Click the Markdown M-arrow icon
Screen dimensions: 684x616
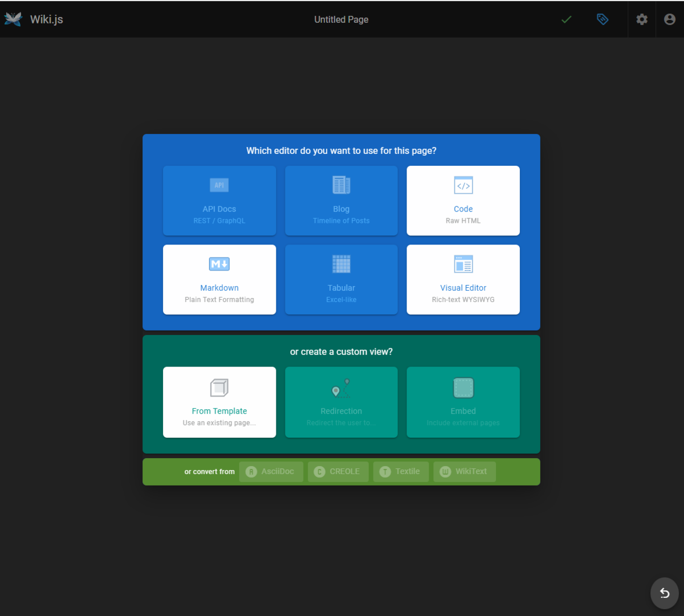pyautogui.click(x=219, y=264)
